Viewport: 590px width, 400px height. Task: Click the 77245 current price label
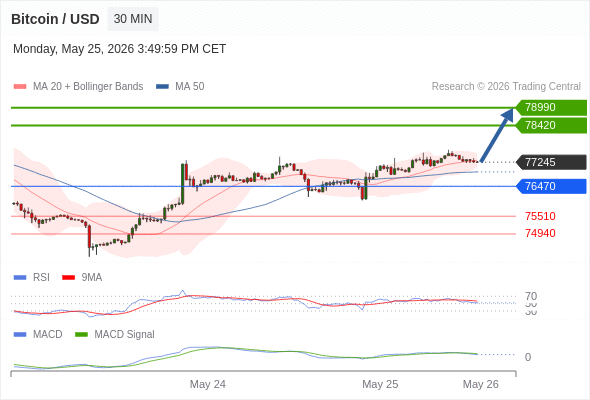(x=551, y=162)
